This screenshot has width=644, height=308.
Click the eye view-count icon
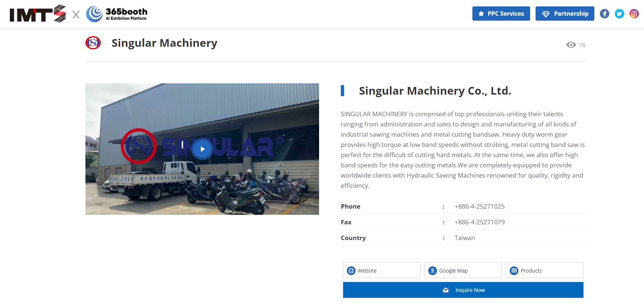pyautogui.click(x=571, y=45)
